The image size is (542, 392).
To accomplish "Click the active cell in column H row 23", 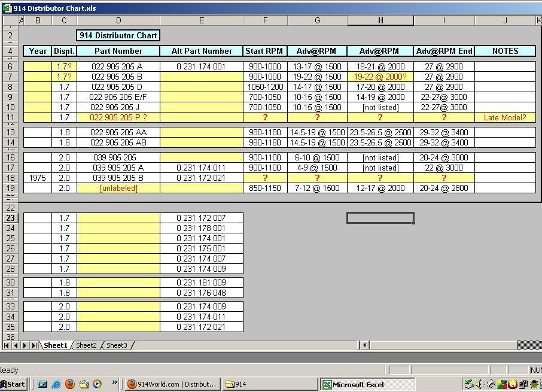I will (x=380, y=218).
